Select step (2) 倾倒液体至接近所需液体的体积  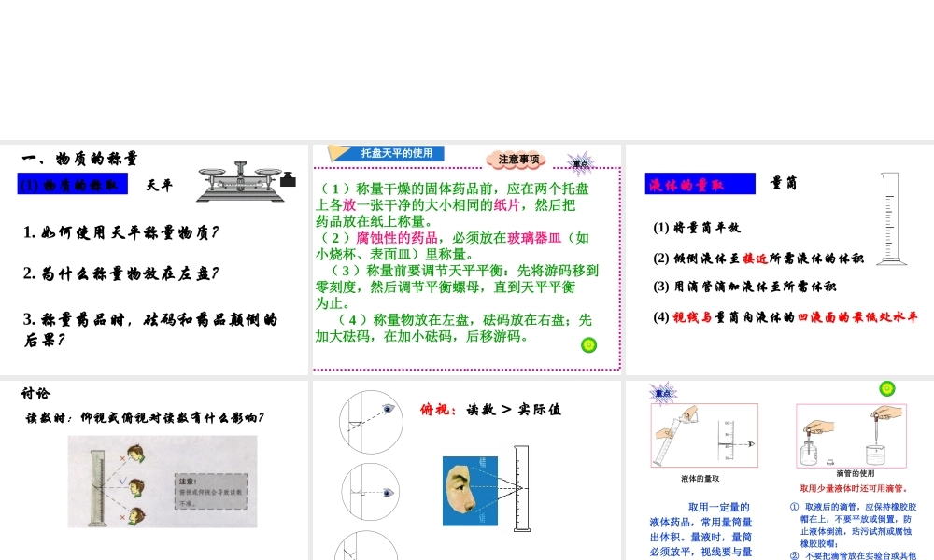pos(758,259)
